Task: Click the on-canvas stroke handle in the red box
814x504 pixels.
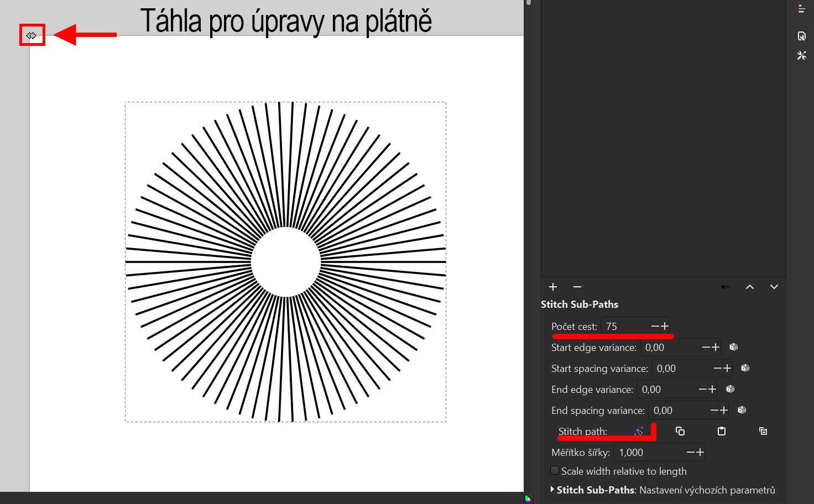Action: point(32,35)
